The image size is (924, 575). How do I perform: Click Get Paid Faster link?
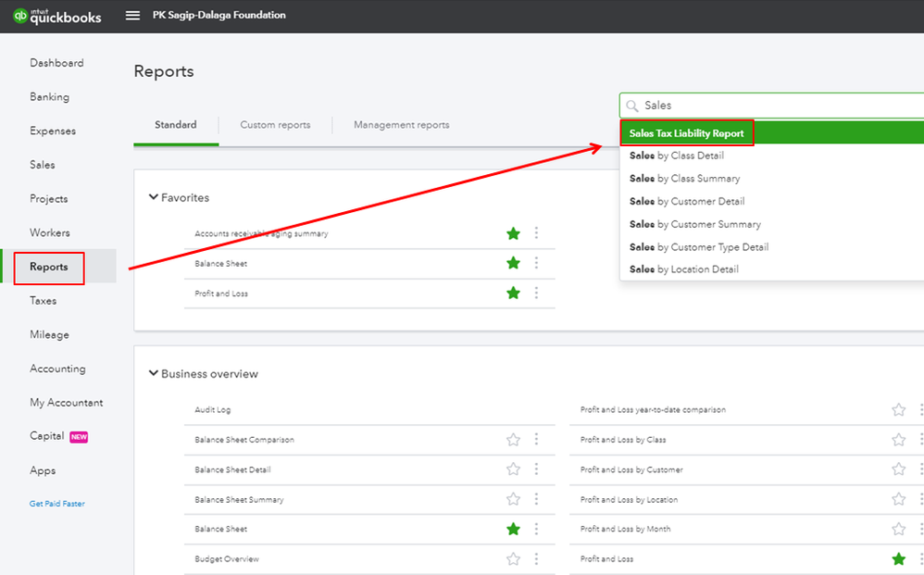[x=57, y=504]
